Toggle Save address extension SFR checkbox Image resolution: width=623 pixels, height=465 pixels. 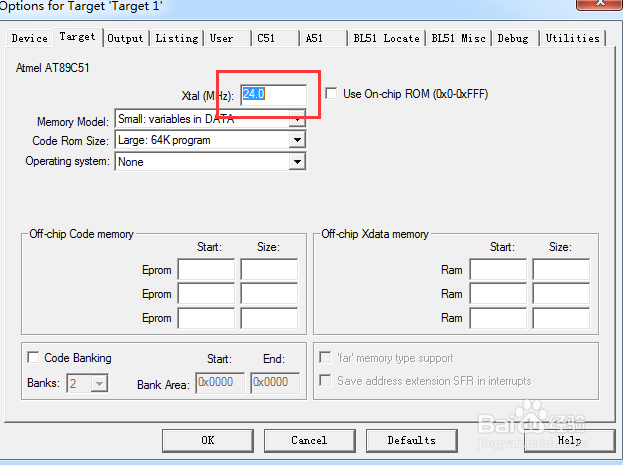tap(325, 380)
